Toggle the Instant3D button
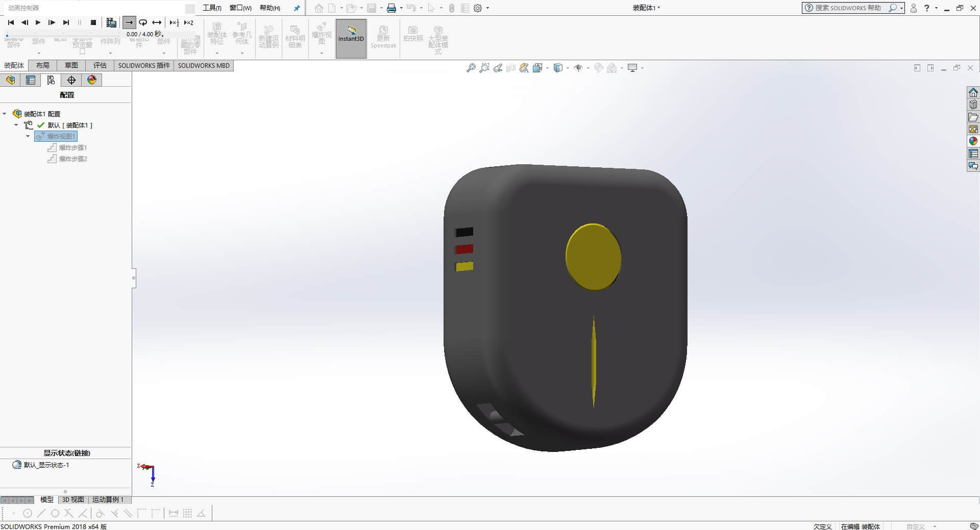The height and width of the screenshot is (530, 980). tap(351, 39)
